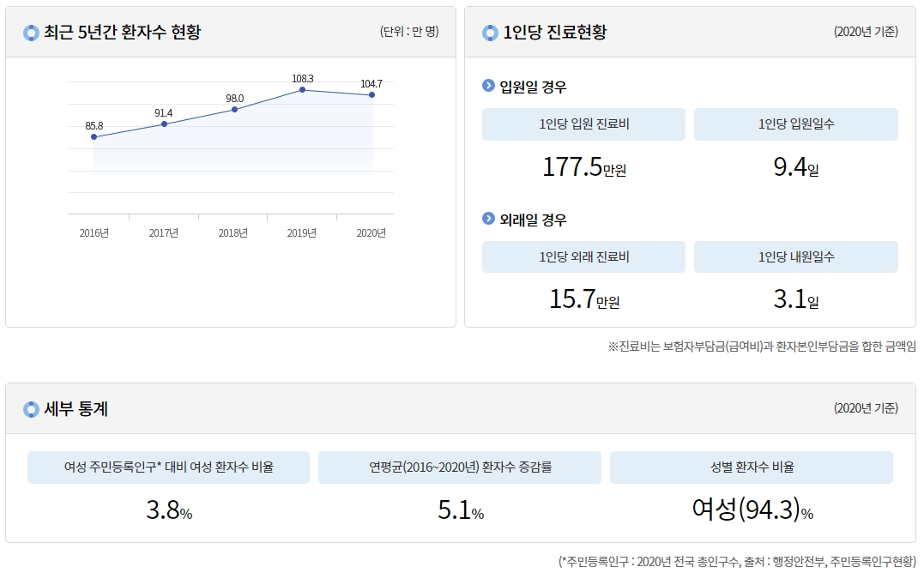Click the ring icon beside 세부 통계
The height and width of the screenshot is (579, 924).
[x=31, y=409]
